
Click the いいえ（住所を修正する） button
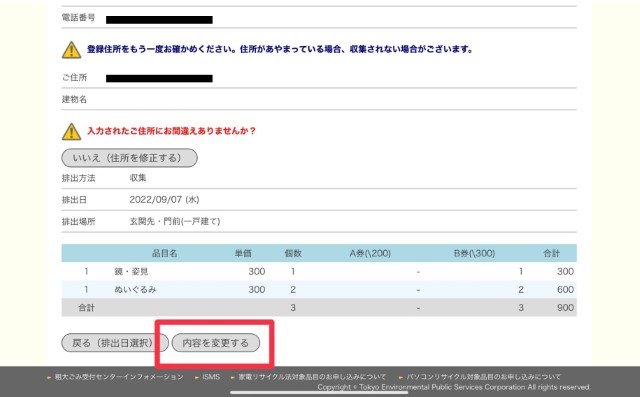(x=129, y=158)
